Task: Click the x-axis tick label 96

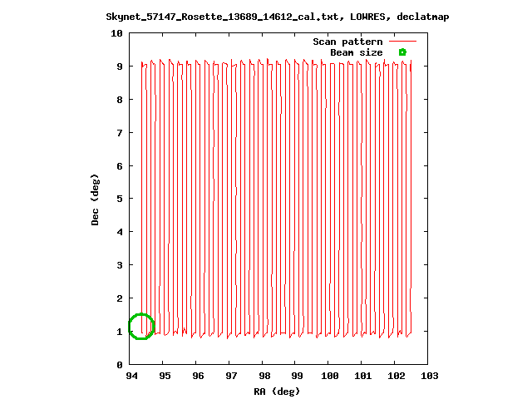Action: 198,376
